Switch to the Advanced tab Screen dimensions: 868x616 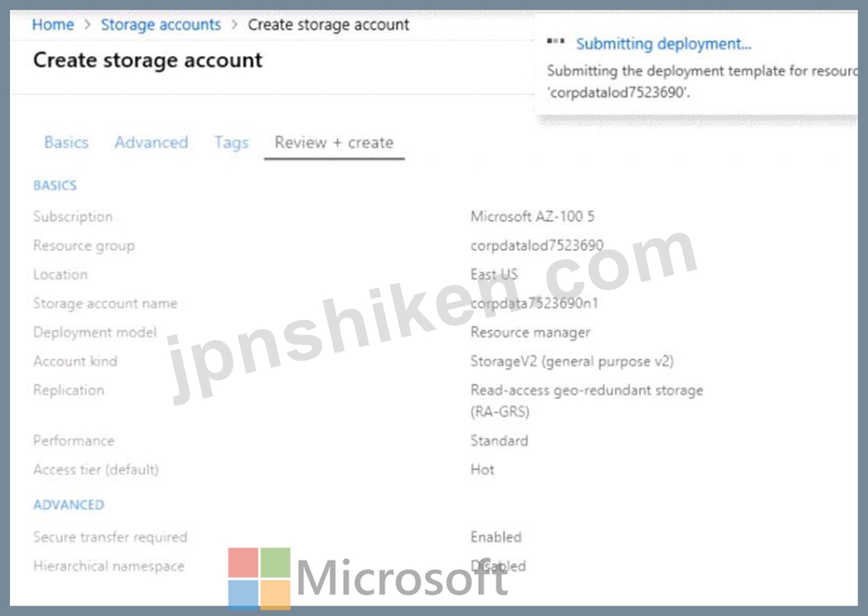pos(151,142)
